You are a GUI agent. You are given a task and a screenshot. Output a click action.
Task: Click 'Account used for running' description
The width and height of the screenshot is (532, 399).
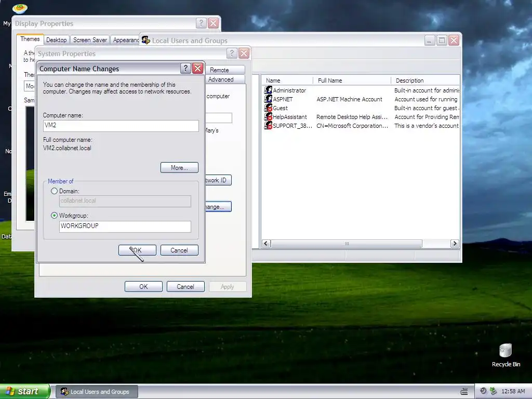click(426, 99)
